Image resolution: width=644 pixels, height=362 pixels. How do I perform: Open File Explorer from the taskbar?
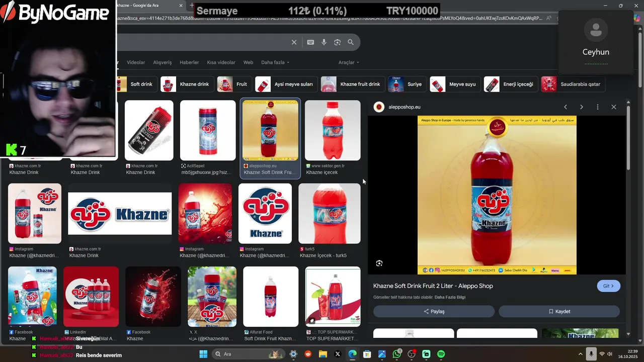(x=323, y=354)
